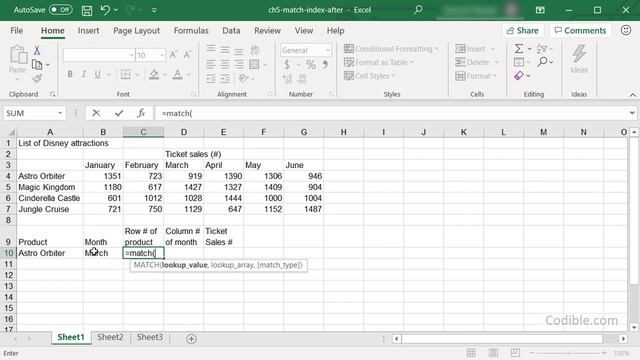
Task: Click the Font Color letter A
Action: coord(178,74)
